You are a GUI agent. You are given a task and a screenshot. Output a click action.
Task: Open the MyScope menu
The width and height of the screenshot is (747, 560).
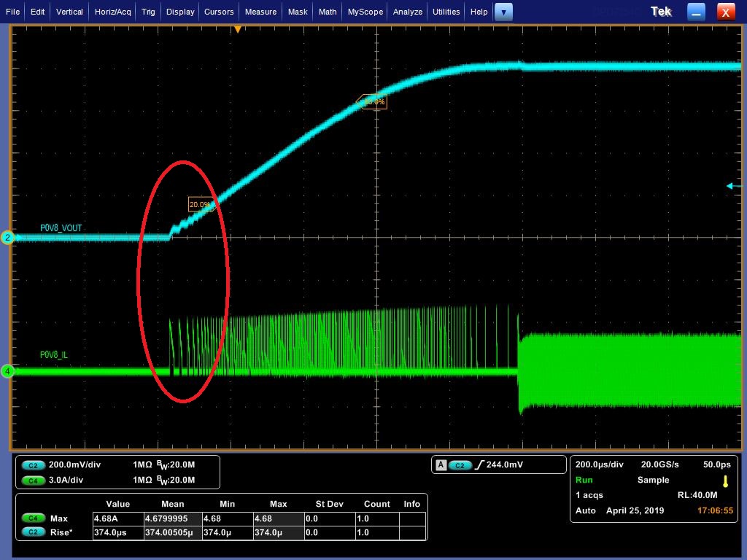tap(365, 12)
